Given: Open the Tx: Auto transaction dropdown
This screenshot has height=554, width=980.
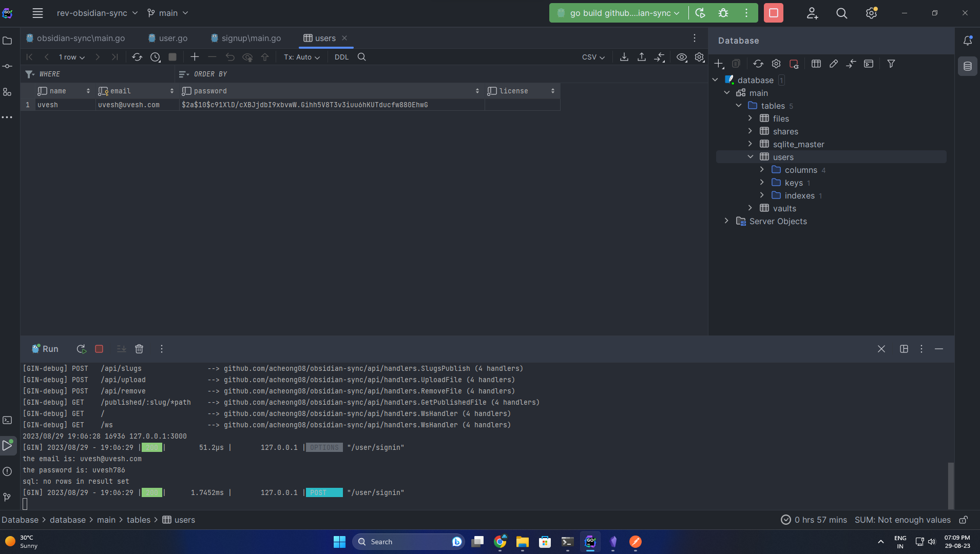Looking at the screenshot, I should pos(301,57).
